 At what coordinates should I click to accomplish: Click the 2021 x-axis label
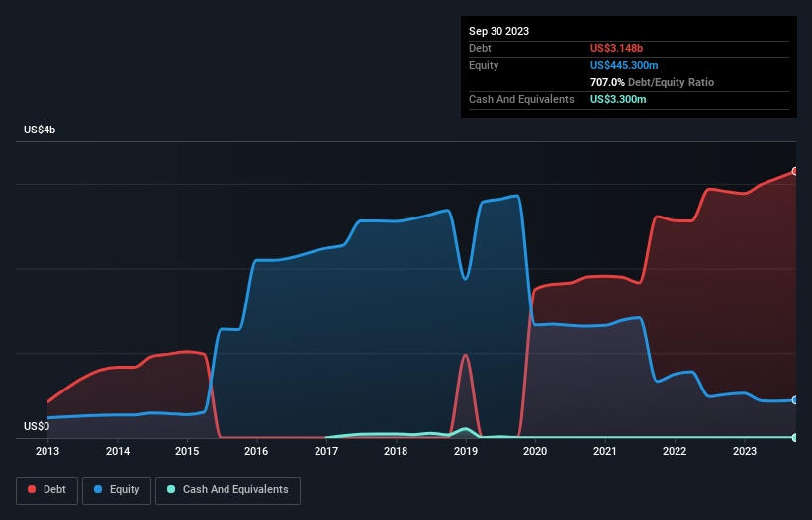pyautogui.click(x=605, y=451)
